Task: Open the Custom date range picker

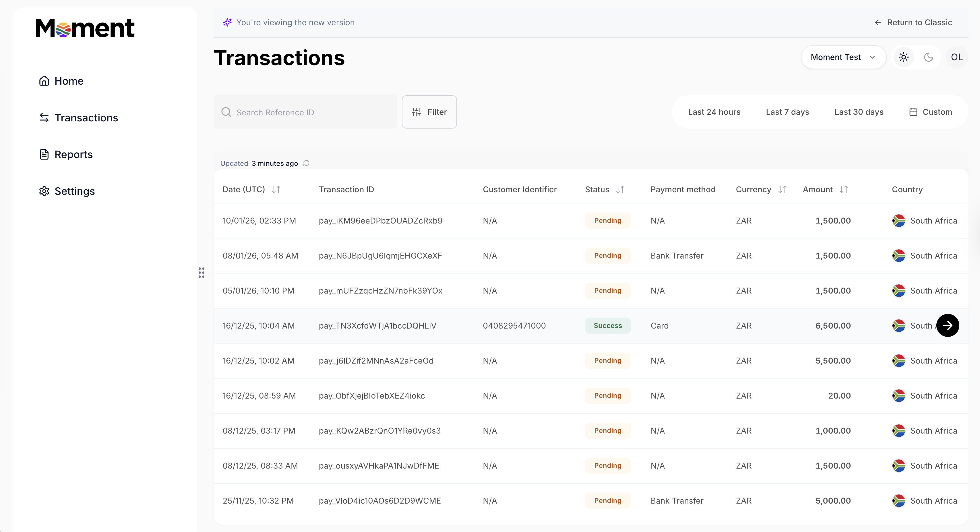Action: (x=931, y=112)
